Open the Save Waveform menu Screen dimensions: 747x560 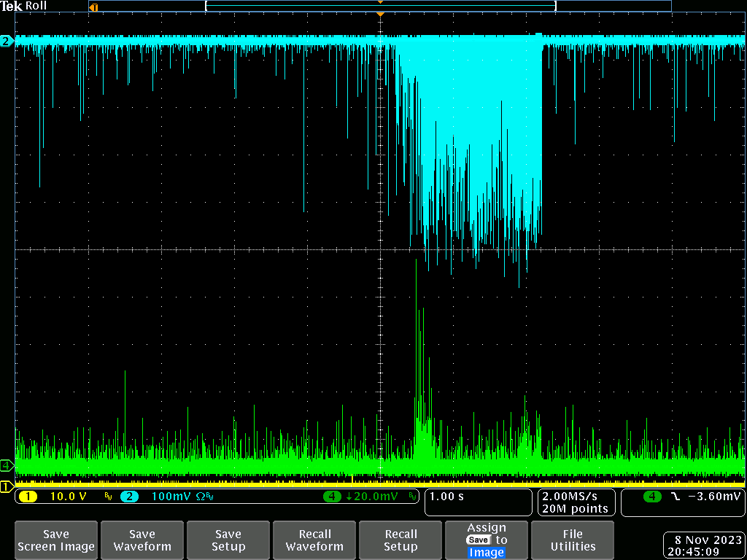pyautogui.click(x=142, y=540)
